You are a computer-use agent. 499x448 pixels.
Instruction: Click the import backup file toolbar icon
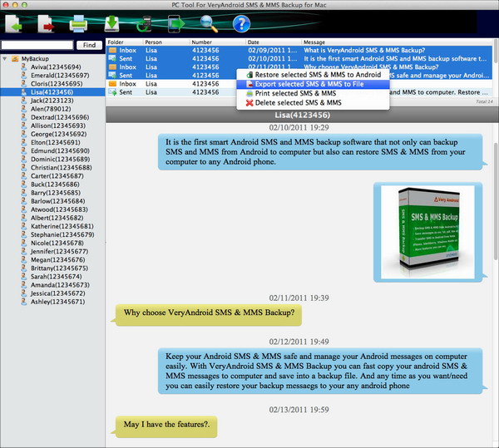click(13, 24)
